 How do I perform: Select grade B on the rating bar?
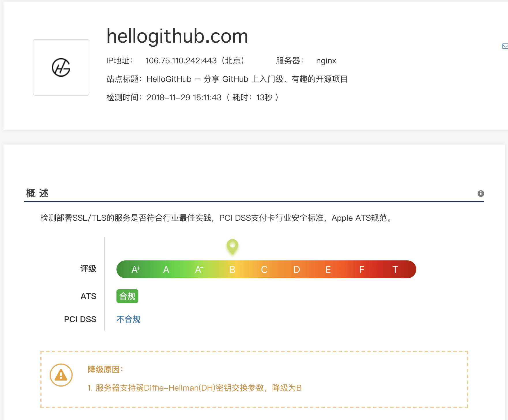[x=232, y=270]
